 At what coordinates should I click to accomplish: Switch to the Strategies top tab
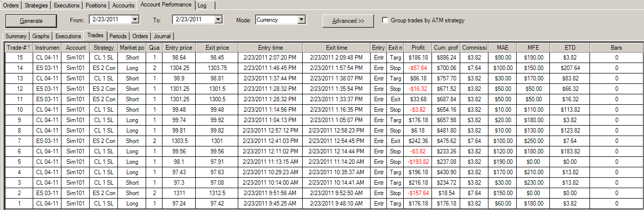[x=36, y=5]
